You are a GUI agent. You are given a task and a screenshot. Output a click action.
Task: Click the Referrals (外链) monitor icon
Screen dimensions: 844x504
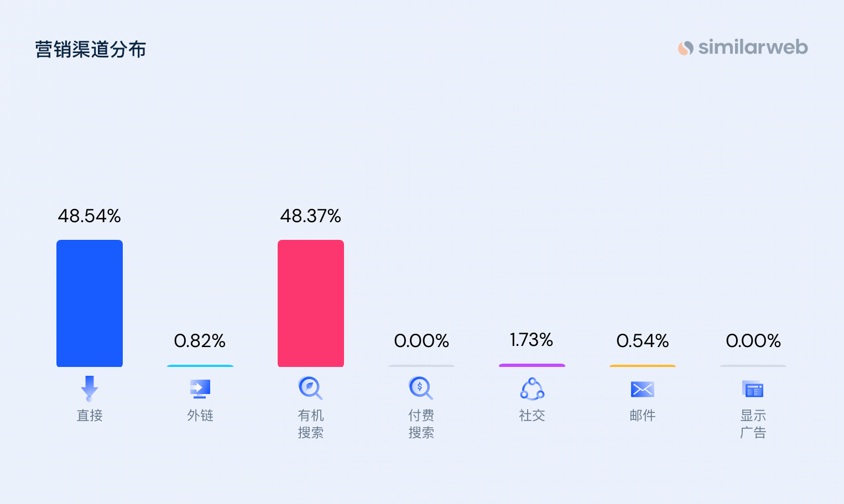200,389
